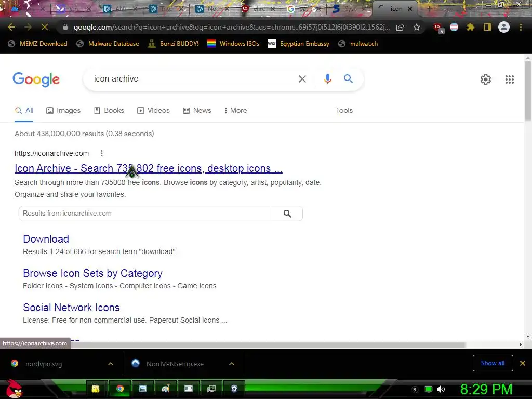Go back to the previous page

(x=11, y=27)
